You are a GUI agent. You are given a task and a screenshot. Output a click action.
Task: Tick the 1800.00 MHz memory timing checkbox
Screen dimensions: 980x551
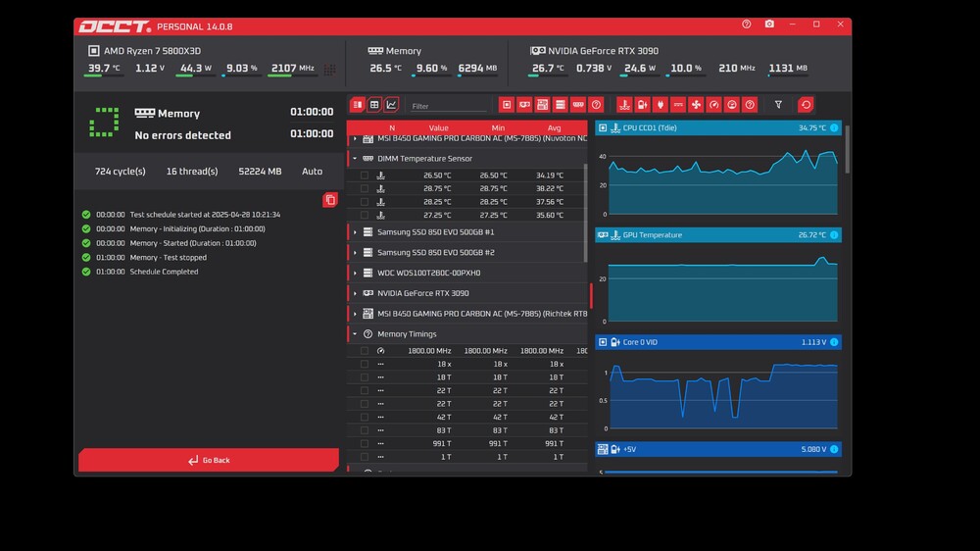pyautogui.click(x=365, y=351)
